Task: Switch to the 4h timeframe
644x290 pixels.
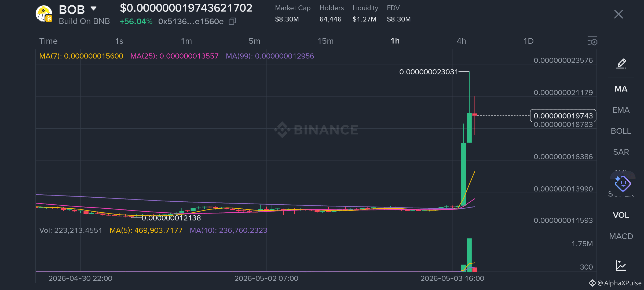Action: (x=461, y=41)
